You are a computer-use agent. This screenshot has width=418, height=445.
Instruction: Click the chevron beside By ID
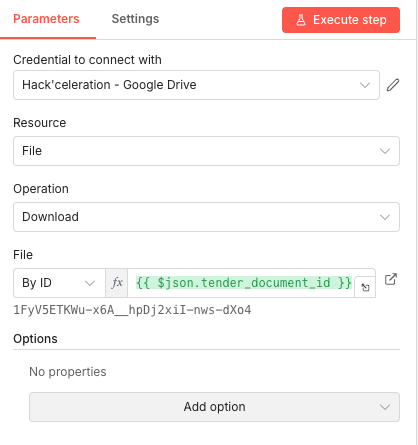pos(90,283)
